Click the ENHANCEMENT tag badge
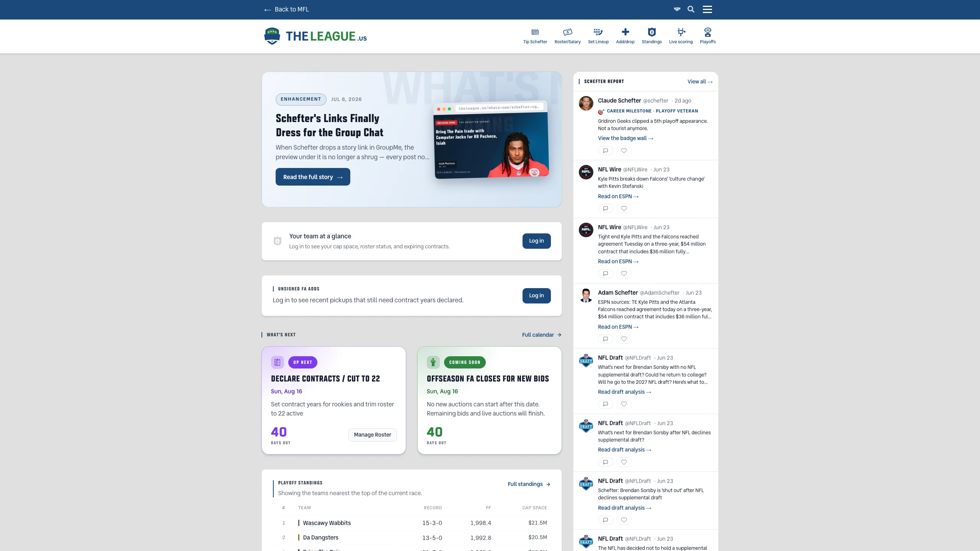Image resolution: width=980 pixels, height=551 pixels. (x=301, y=99)
